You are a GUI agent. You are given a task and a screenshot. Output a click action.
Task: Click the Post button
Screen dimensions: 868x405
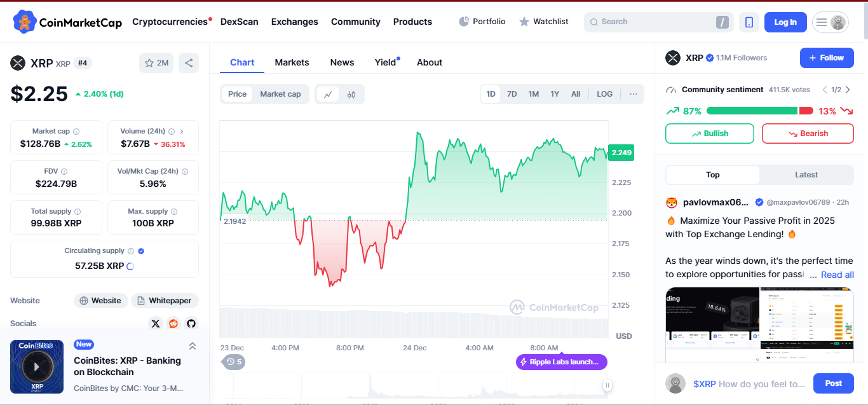[834, 383]
